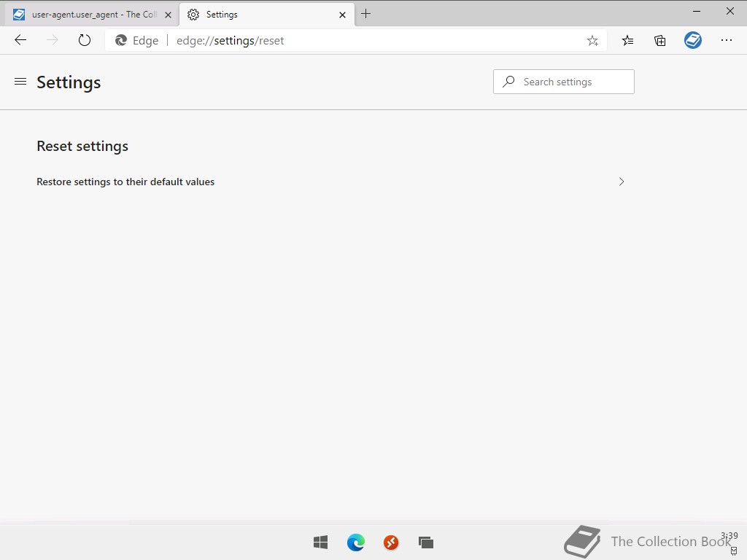Open the Favorites list icon

pos(627,41)
